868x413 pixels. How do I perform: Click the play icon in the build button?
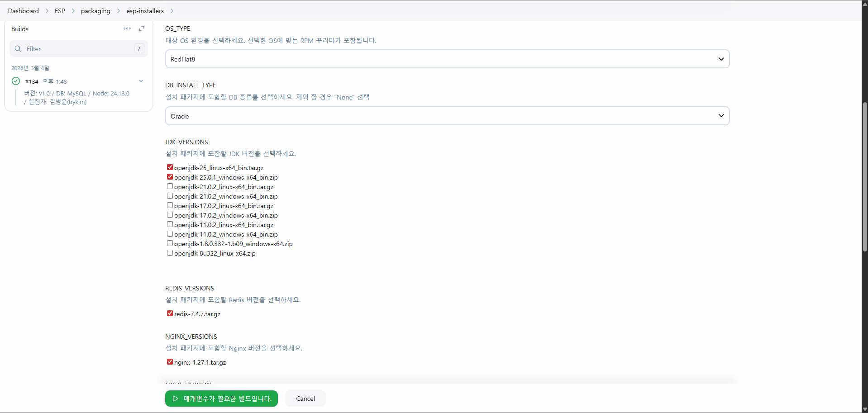tap(176, 399)
